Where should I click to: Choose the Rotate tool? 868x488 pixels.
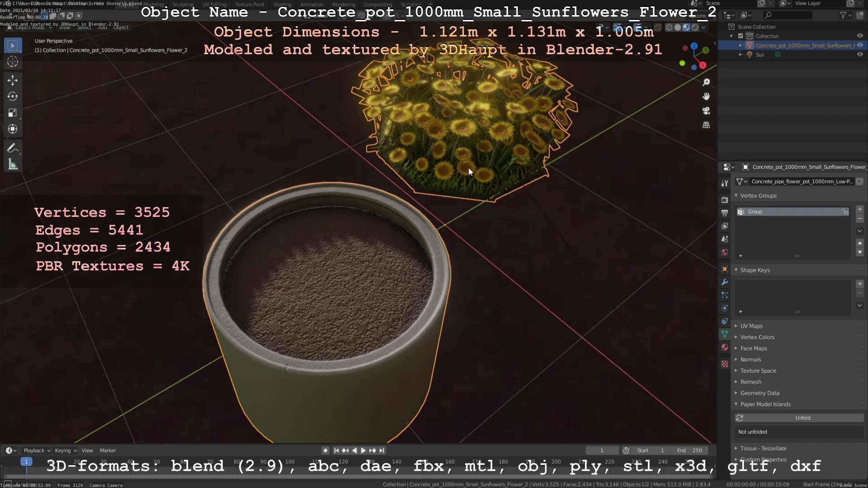(x=13, y=97)
